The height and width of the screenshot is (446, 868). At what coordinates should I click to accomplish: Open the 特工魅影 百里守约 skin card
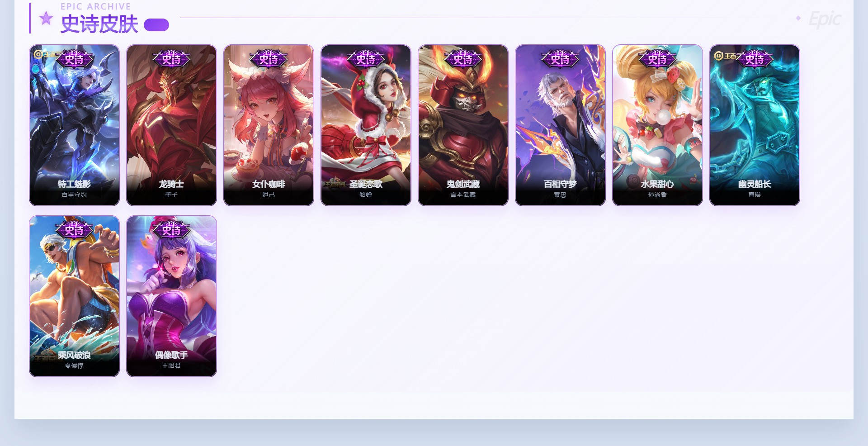pos(74,125)
